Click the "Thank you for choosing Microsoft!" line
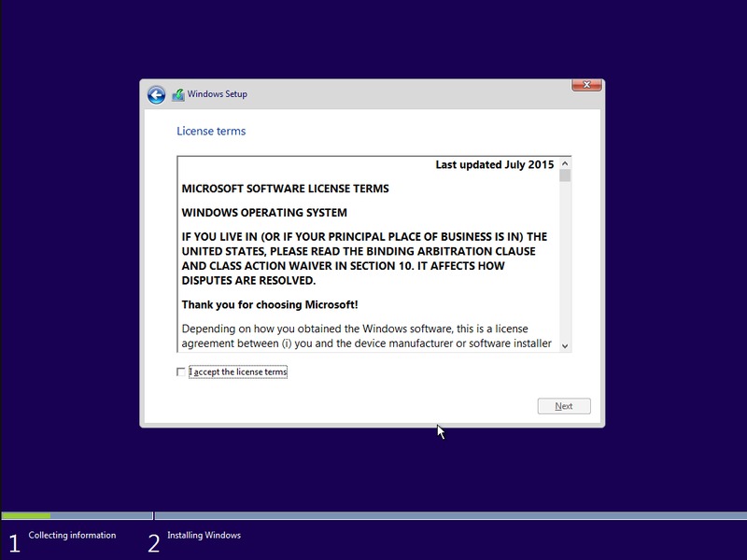The height and width of the screenshot is (560, 747). [270, 304]
